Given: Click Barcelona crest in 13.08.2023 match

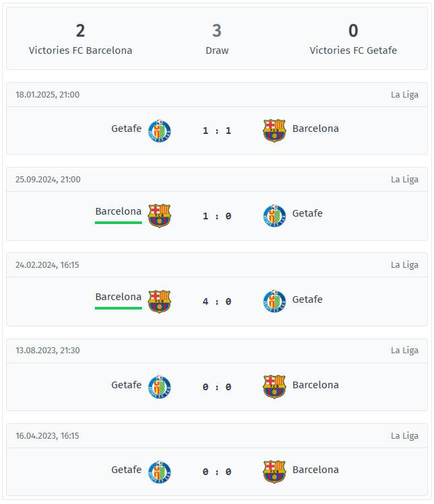Looking at the screenshot, I should pyautogui.click(x=275, y=387).
